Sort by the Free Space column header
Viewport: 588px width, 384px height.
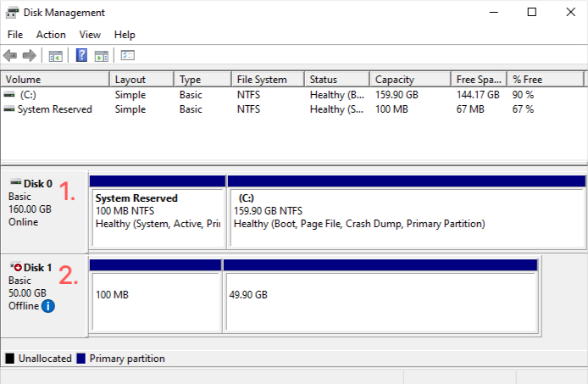(479, 79)
